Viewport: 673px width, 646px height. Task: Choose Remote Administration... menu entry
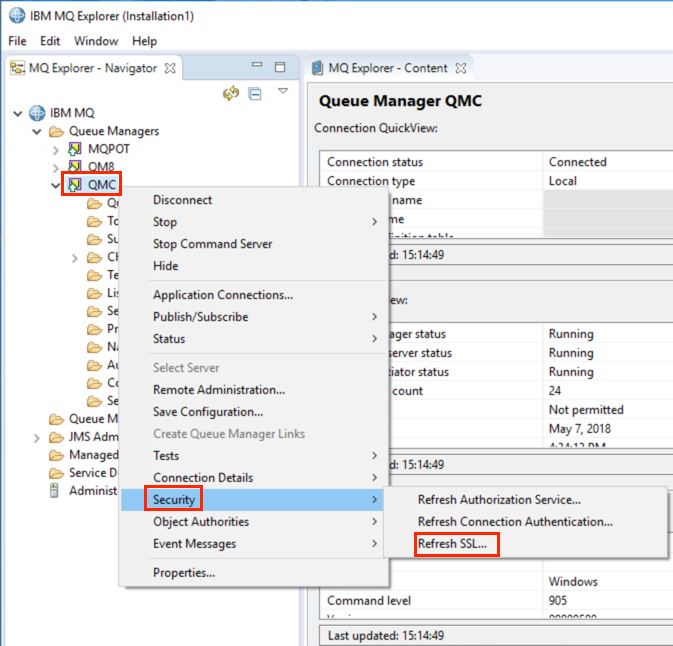point(254,390)
